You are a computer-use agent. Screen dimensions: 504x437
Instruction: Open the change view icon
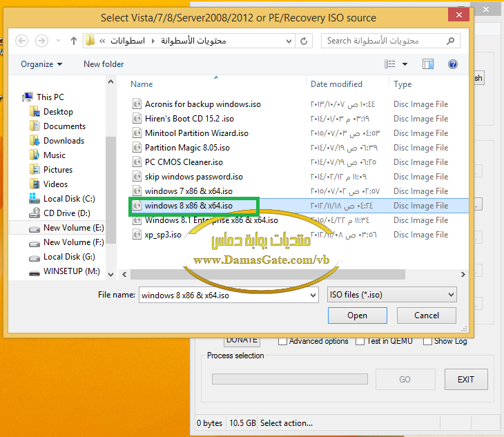pyautogui.click(x=390, y=64)
